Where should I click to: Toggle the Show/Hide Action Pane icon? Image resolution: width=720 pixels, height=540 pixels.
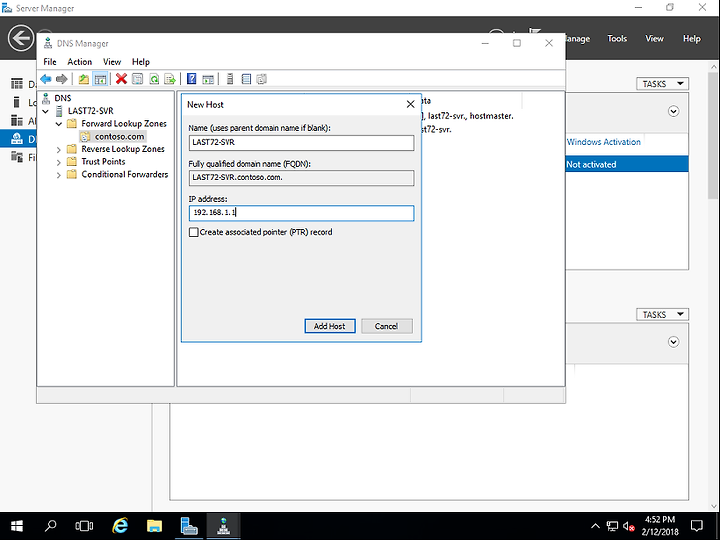pyautogui.click(x=208, y=79)
